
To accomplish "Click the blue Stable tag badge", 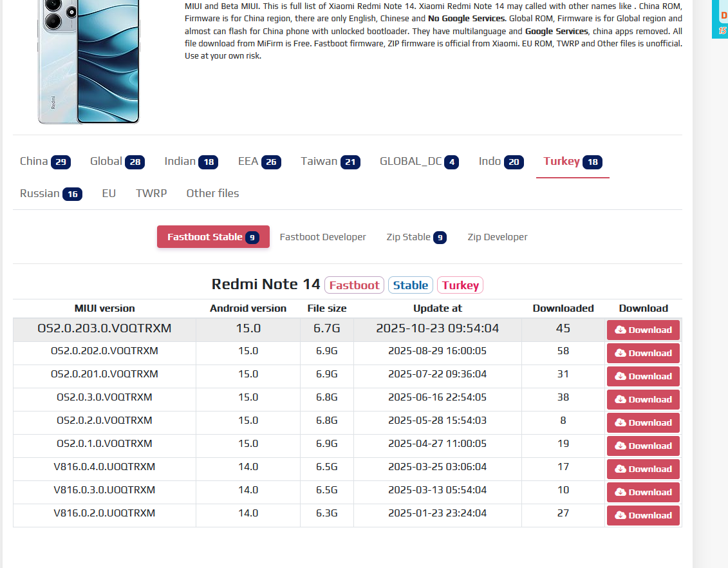I will (411, 285).
